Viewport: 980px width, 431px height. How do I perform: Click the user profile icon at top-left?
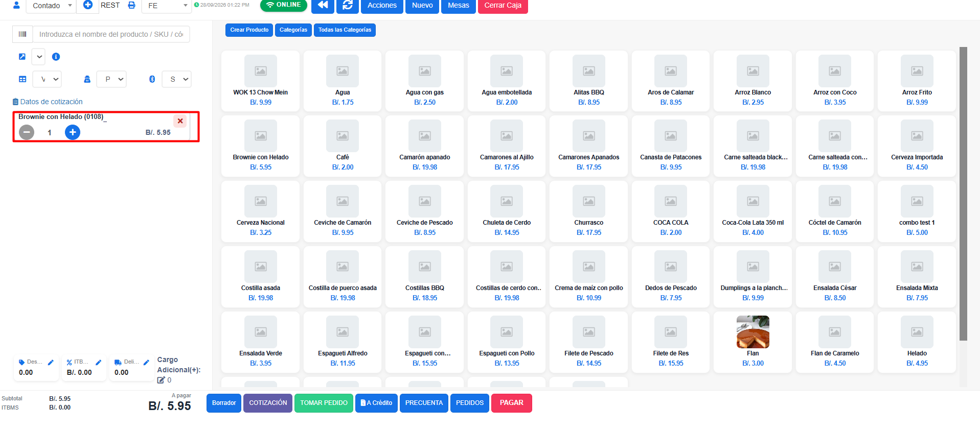pos(16,5)
